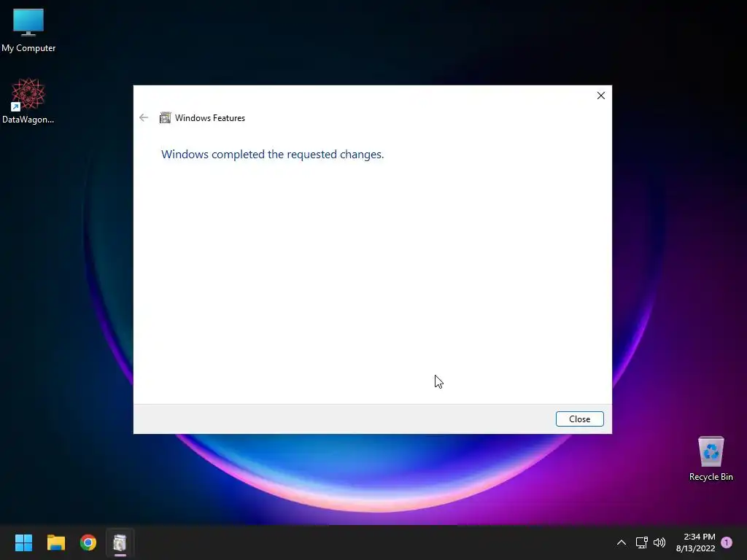Close the Windows Features dialog with the X

(601, 96)
